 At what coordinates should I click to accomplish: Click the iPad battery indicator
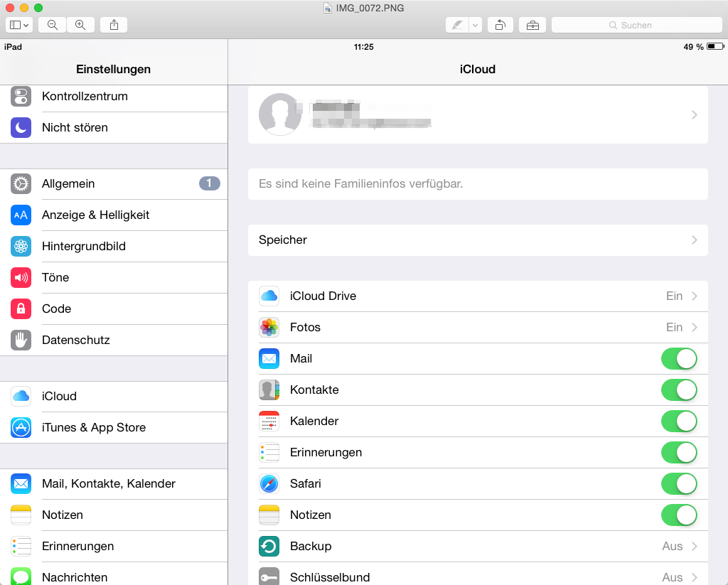pyautogui.click(x=715, y=46)
